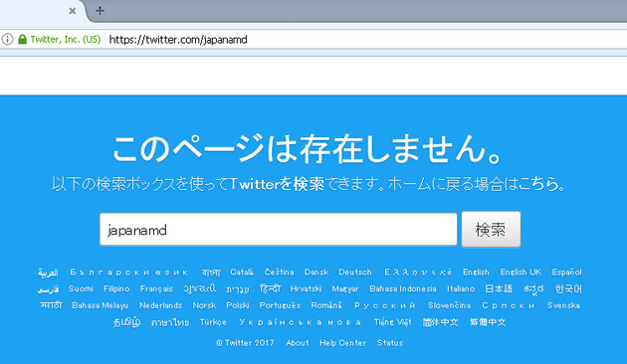Select the Русский language link
Image resolution: width=627 pixels, height=364 pixels.
(x=385, y=305)
